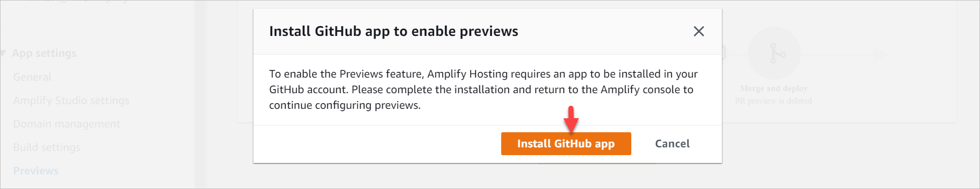
Task: Open General settings in the sidebar
Action: [x=32, y=77]
